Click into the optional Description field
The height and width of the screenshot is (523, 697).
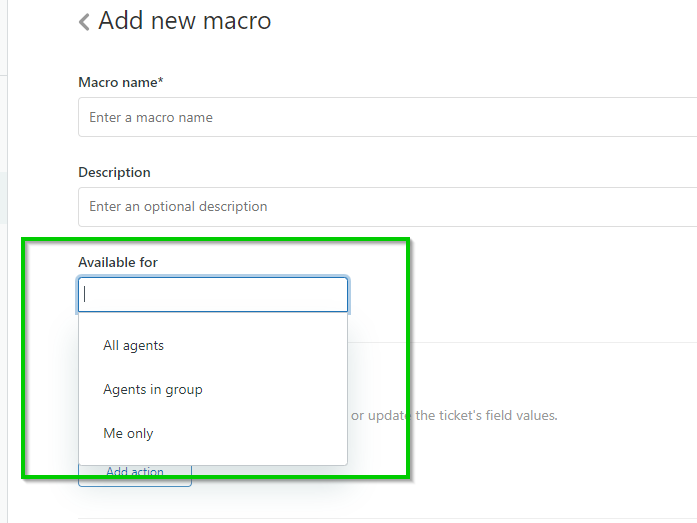click(x=387, y=207)
